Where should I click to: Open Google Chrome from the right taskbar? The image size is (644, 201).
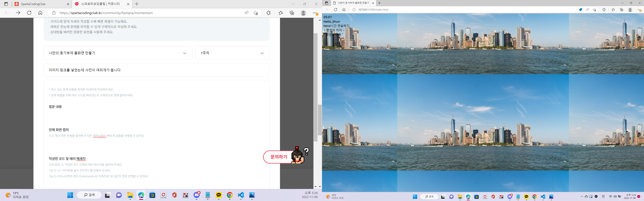point(534,197)
